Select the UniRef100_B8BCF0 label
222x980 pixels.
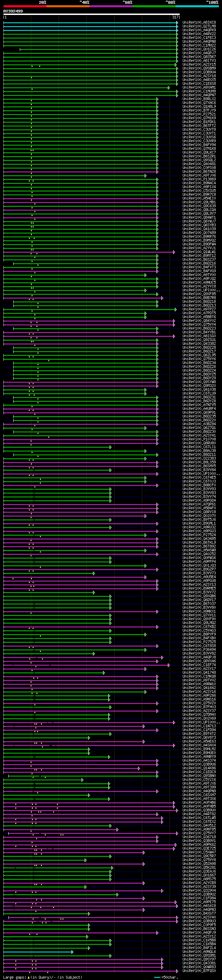click(x=199, y=485)
